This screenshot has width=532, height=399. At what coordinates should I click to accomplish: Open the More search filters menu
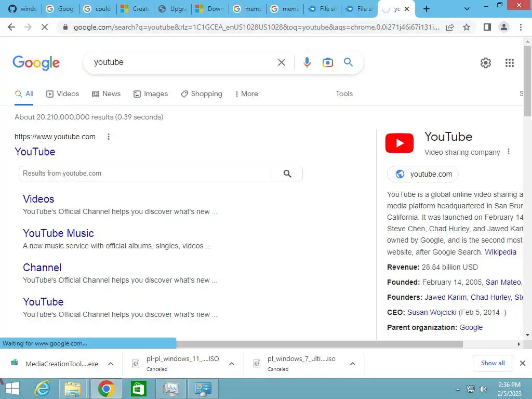pyautogui.click(x=246, y=94)
